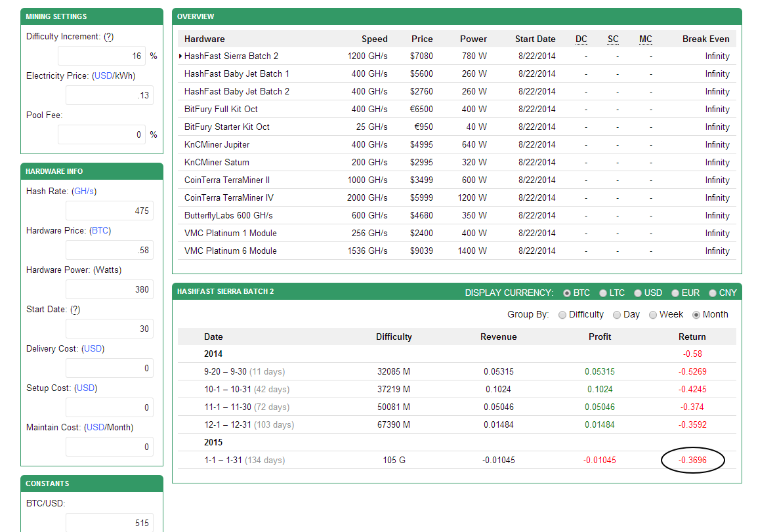The width and height of the screenshot is (777, 532).
Task: Click the BTC link for Hardware Price
Action: pyautogui.click(x=100, y=231)
